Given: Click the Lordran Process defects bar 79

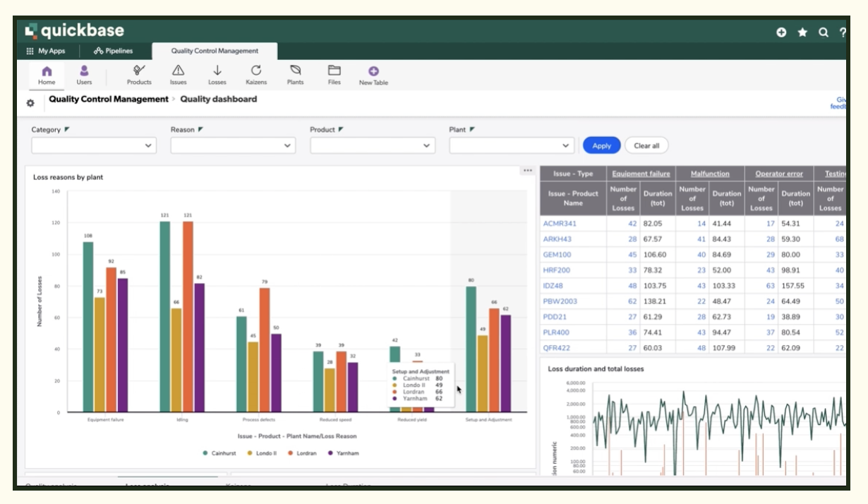Looking at the screenshot, I should point(265,349).
